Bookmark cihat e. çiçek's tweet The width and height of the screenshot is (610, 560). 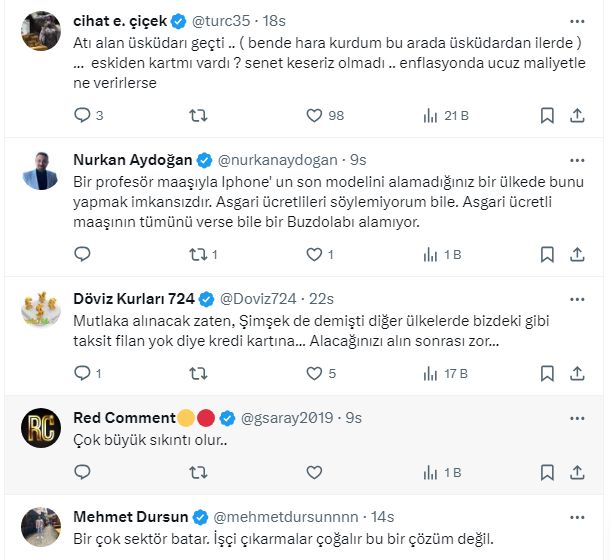tap(547, 116)
